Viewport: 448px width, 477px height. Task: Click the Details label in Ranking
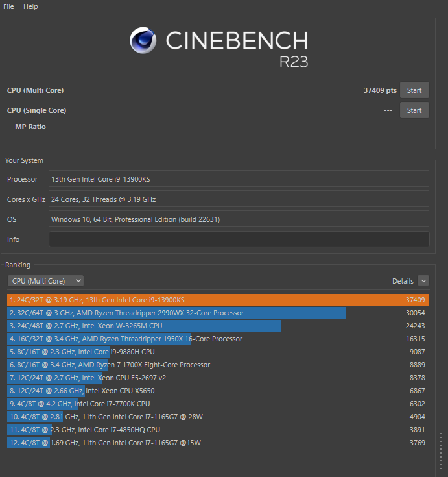tap(403, 281)
